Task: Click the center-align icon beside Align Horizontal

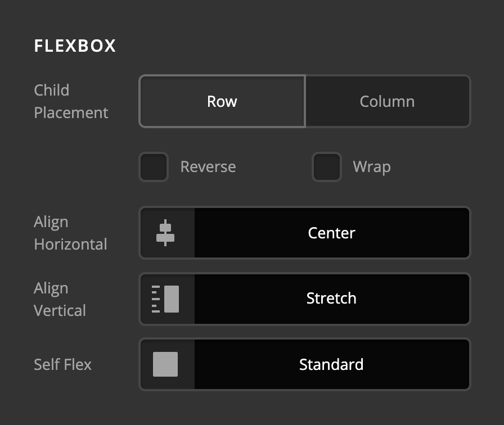Action: (x=165, y=233)
